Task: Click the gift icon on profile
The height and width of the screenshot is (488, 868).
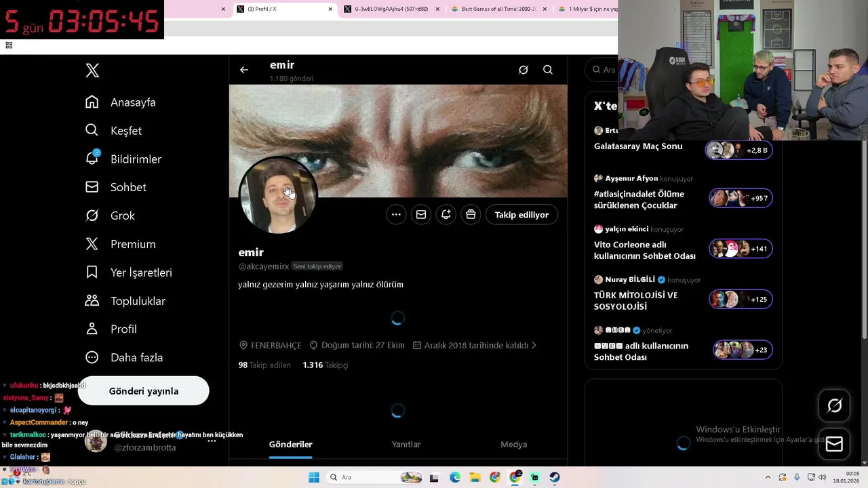Action: (471, 215)
